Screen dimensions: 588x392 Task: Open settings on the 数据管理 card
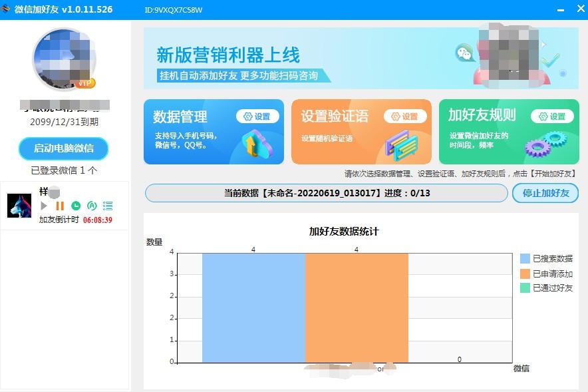coord(257,116)
